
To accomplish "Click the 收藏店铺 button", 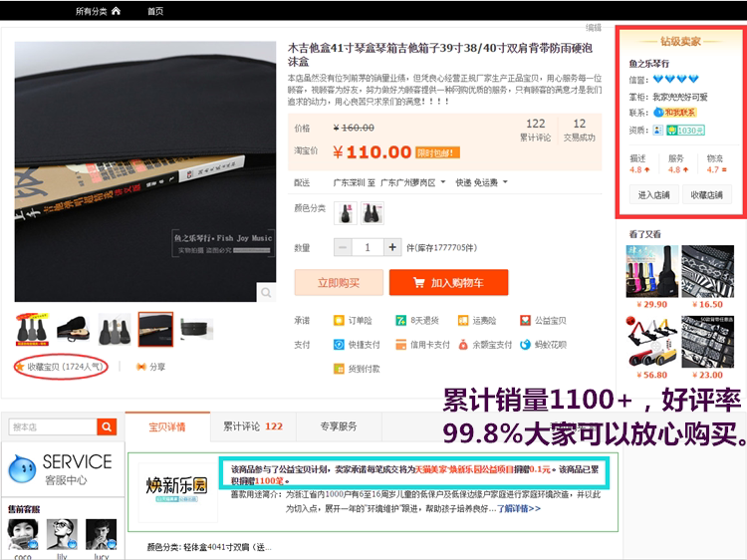I will pyautogui.click(x=706, y=195).
